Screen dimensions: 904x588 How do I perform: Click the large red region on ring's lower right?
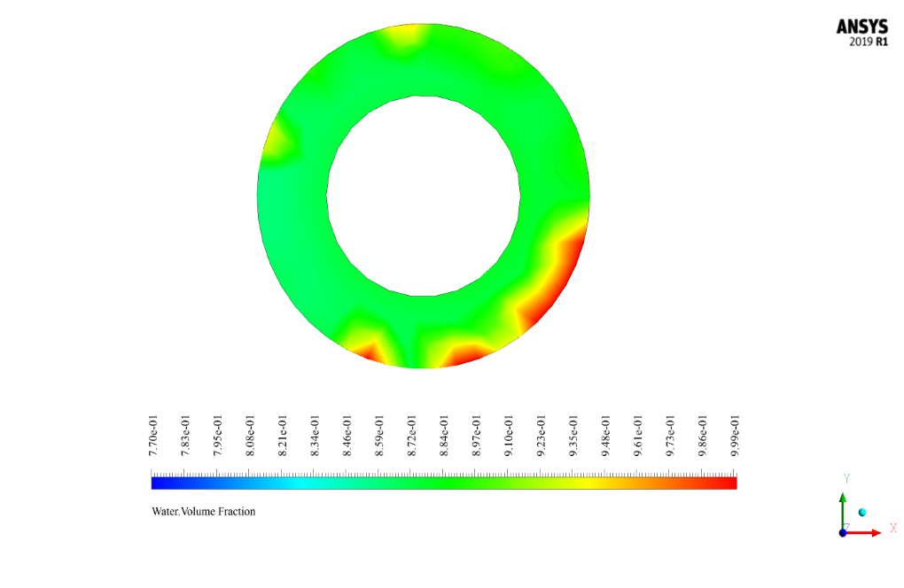coord(558,283)
